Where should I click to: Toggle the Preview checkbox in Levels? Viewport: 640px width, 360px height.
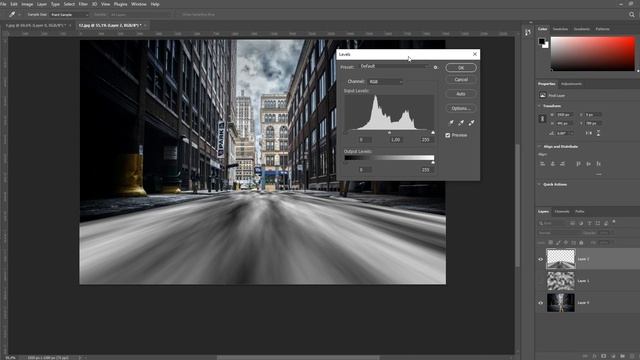pyautogui.click(x=448, y=135)
